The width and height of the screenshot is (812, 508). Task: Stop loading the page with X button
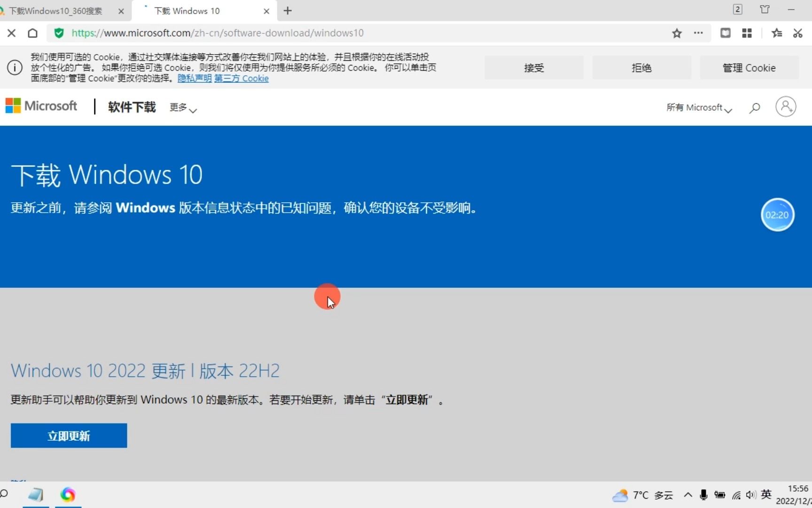[12, 33]
